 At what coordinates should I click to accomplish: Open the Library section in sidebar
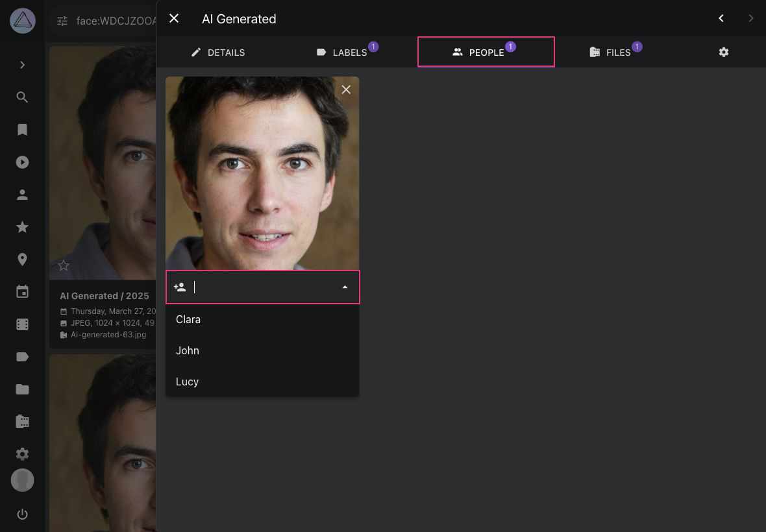[22, 421]
